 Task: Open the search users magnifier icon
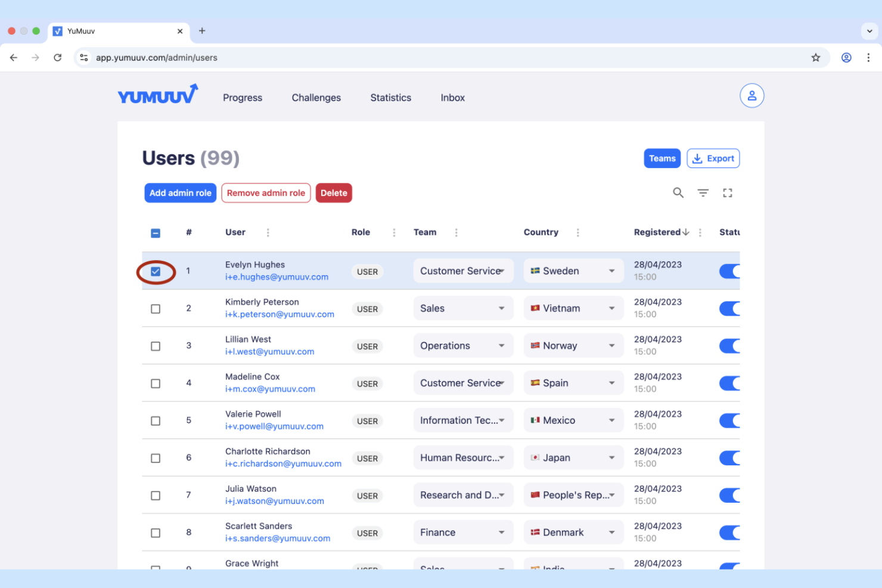[x=678, y=192]
